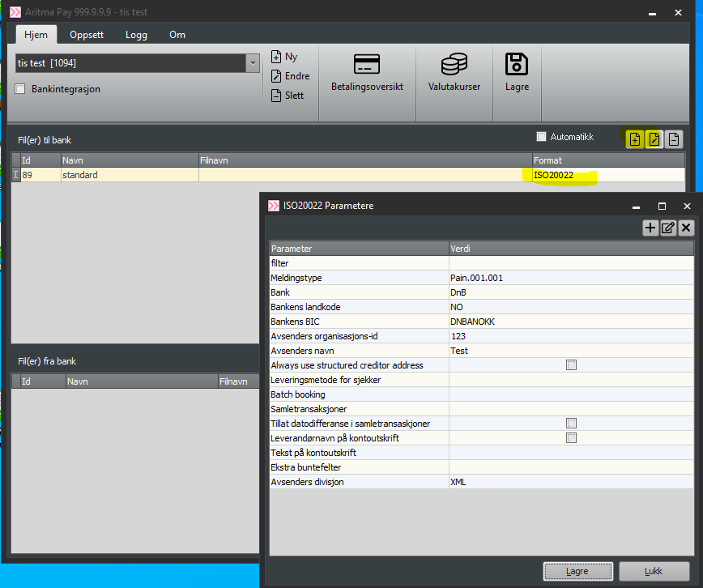Screen dimensions: 703x588
Task: Toggle the Automatikk checkbox
Action: 542,137
